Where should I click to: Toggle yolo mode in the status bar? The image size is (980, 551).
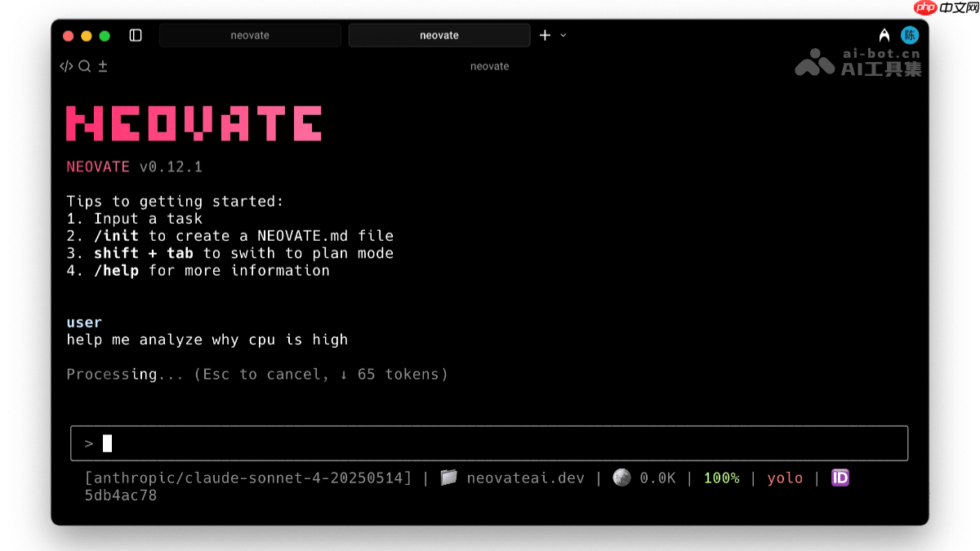(x=785, y=478)
